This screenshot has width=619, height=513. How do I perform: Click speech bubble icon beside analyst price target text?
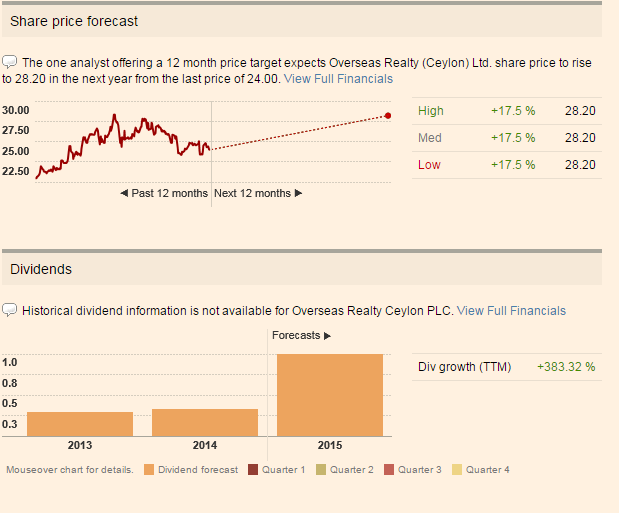pyautogui.click(x=9, y=62)
